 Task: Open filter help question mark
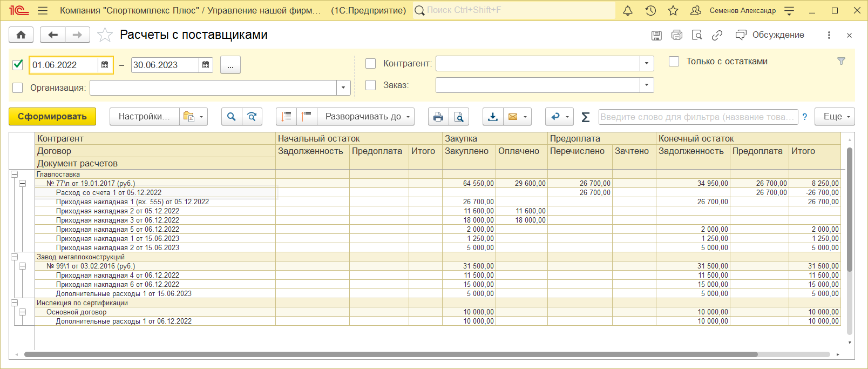coord(805,117)
